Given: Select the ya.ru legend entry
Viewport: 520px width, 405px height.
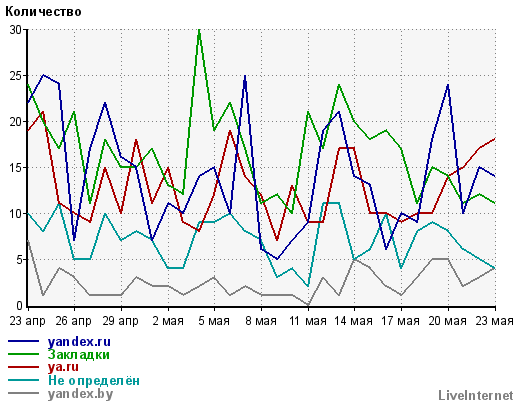Looking at the screenshot, I should (x=63, y=367).
